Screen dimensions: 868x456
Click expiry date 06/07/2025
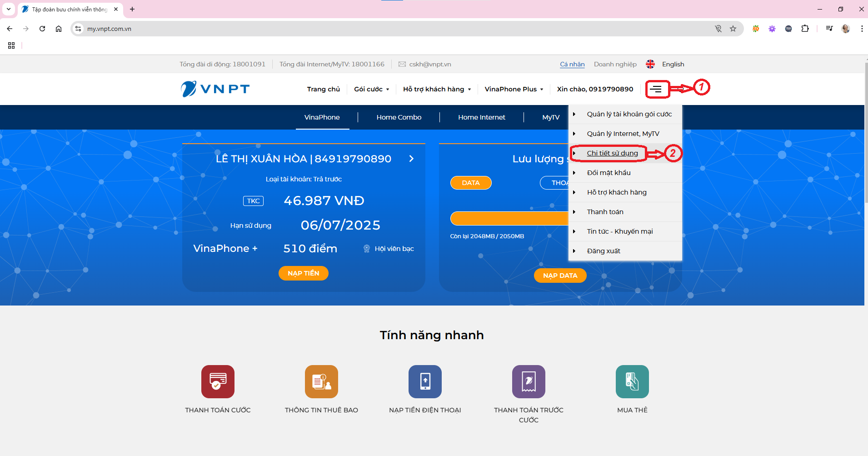click(x=340, y=225)
